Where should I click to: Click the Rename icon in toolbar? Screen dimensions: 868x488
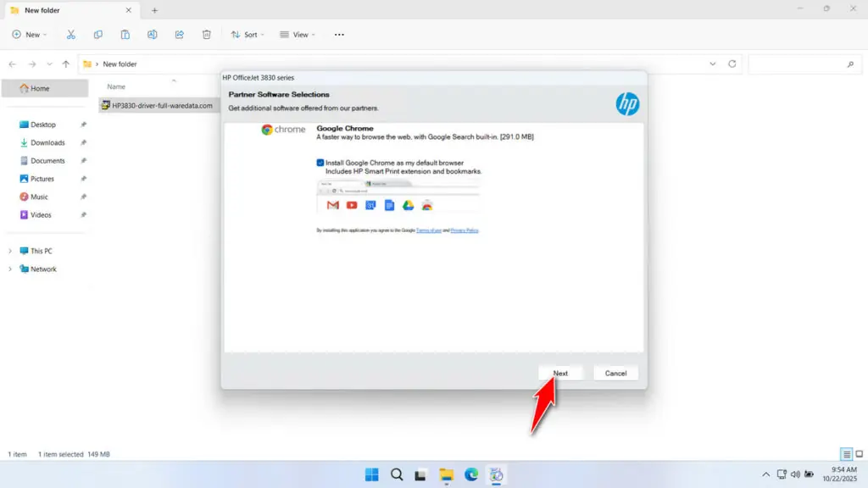point(153,35)
